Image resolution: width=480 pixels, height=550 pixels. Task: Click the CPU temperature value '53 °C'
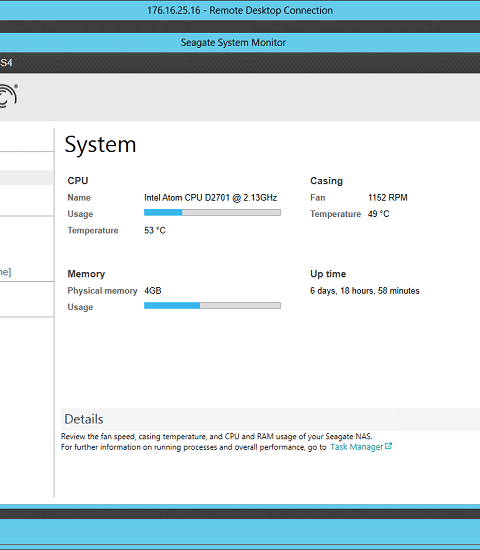click(x=155, y=230)
